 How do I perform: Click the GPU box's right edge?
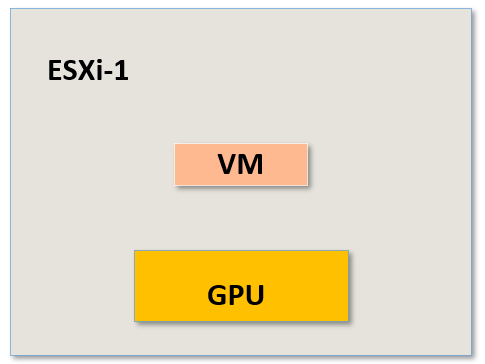(348, 286)
